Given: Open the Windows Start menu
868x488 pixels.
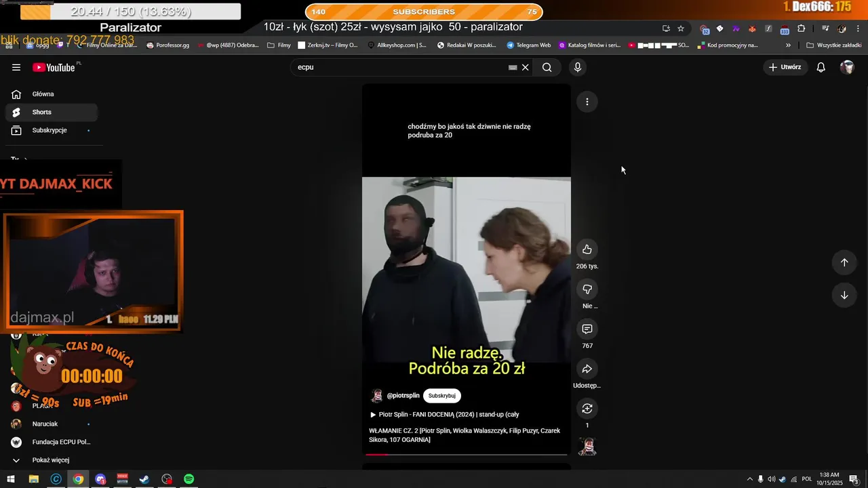Looking at the screenshot, I should pos(11,479).
